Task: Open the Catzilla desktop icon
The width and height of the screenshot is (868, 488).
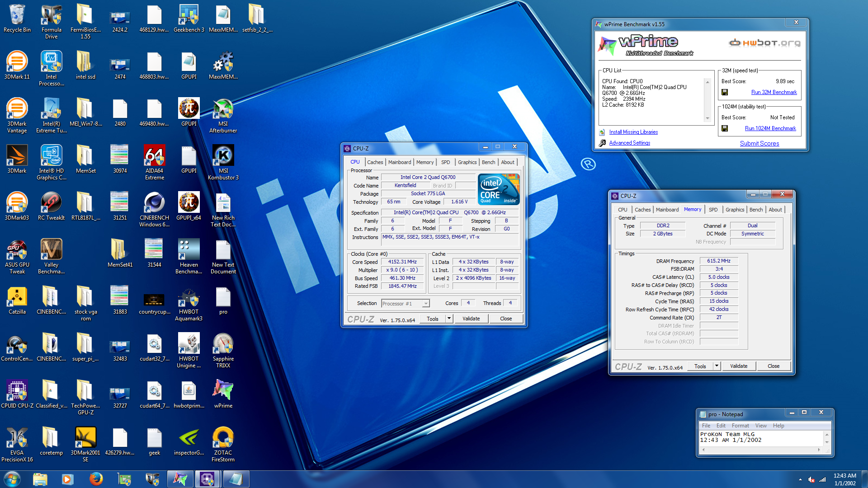Action: [17, 301]
